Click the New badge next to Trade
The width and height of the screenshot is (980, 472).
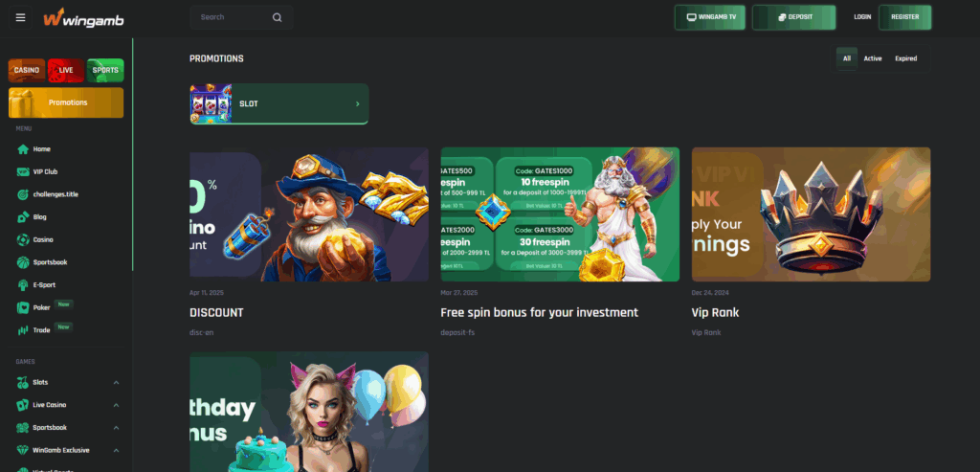pos(63,327)
